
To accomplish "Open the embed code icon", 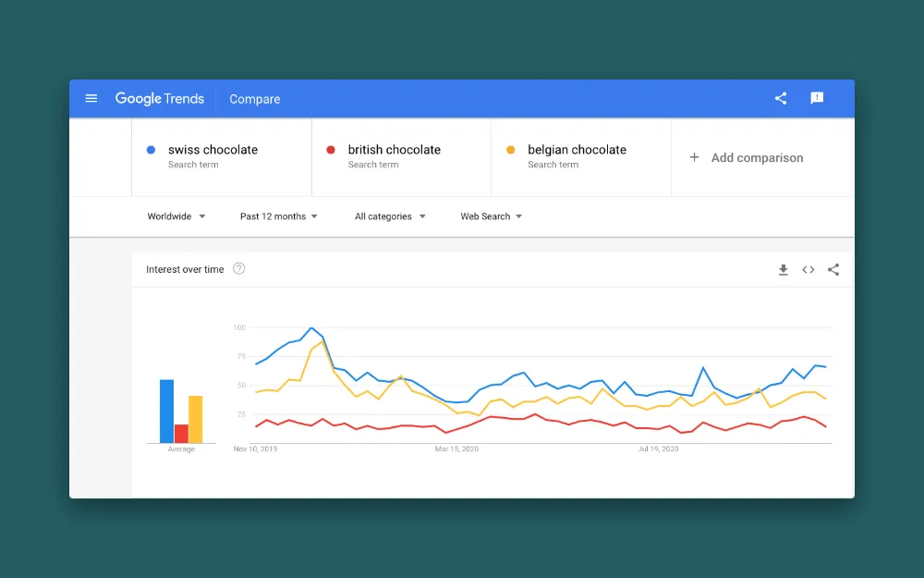I will coord(808,269).
